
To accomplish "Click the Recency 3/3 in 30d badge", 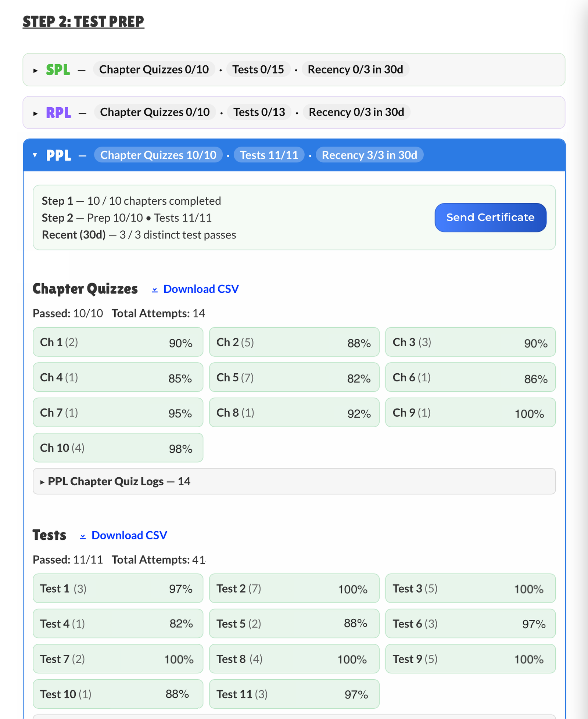I will pos(370,155).
